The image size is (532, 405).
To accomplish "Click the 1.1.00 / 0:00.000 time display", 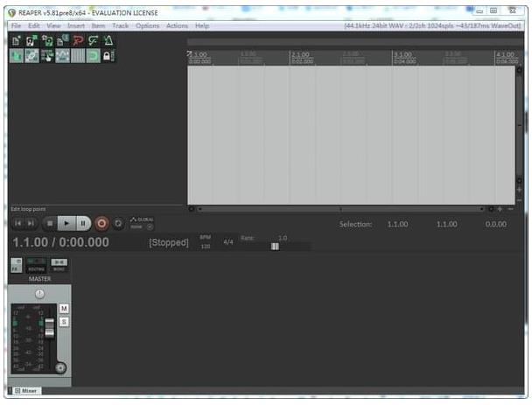I will tap(60, 242).
